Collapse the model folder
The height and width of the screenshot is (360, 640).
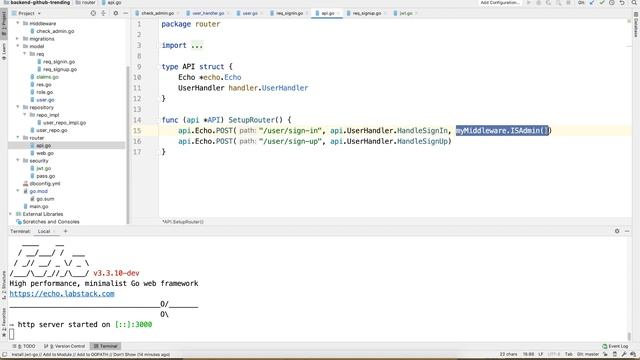point(18,46)
